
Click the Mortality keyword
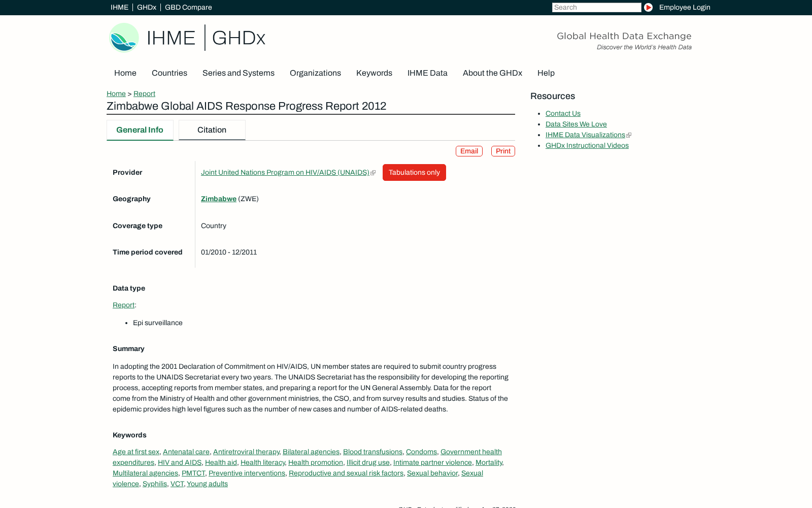[489, 462]
